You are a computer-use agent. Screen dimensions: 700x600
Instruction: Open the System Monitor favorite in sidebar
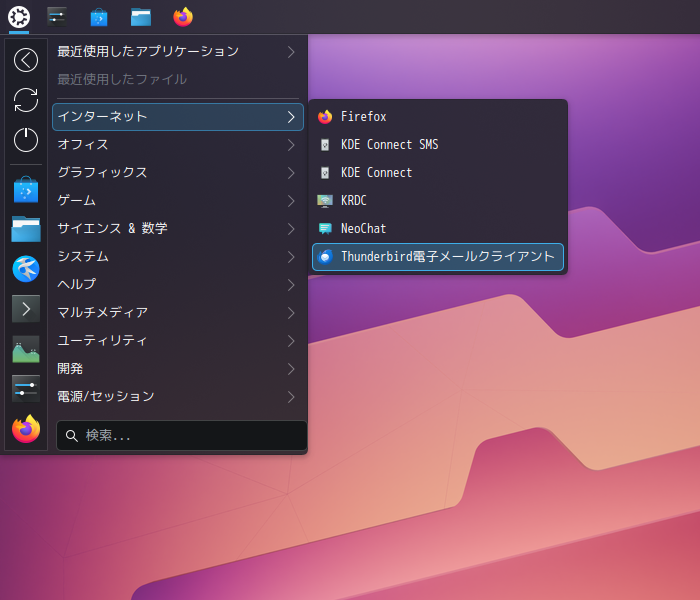pos(26,349)
